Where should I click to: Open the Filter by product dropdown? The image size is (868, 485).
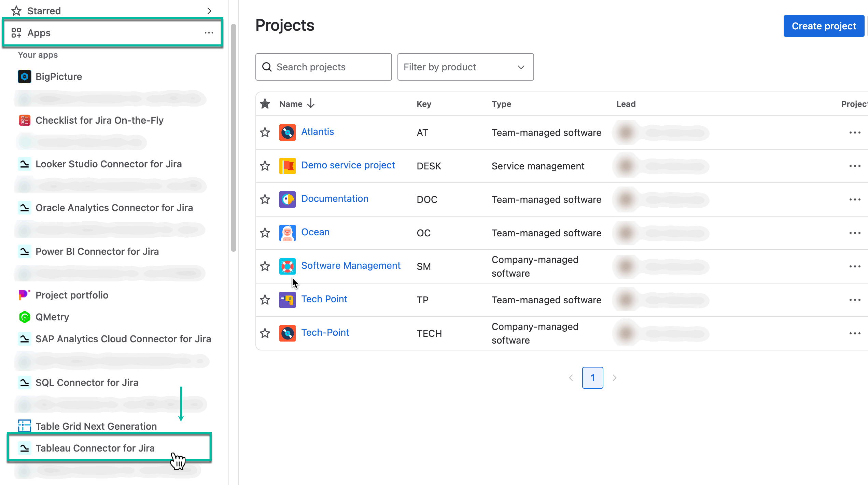point(465,67)
